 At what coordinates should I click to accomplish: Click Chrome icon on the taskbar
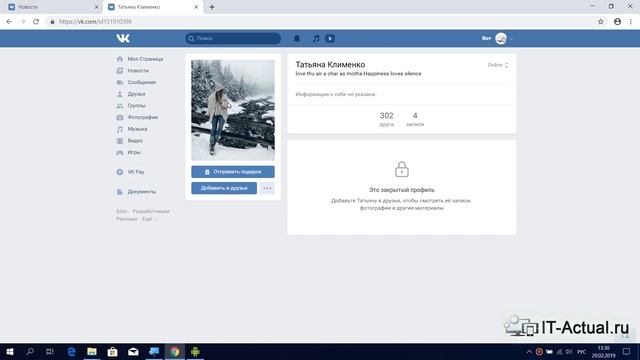[175, 352]
